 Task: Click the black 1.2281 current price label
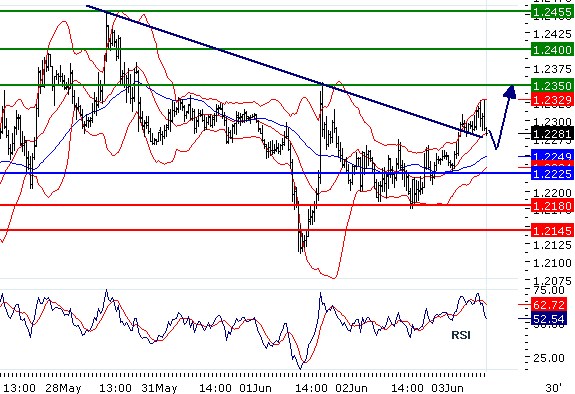pos(552,133)
